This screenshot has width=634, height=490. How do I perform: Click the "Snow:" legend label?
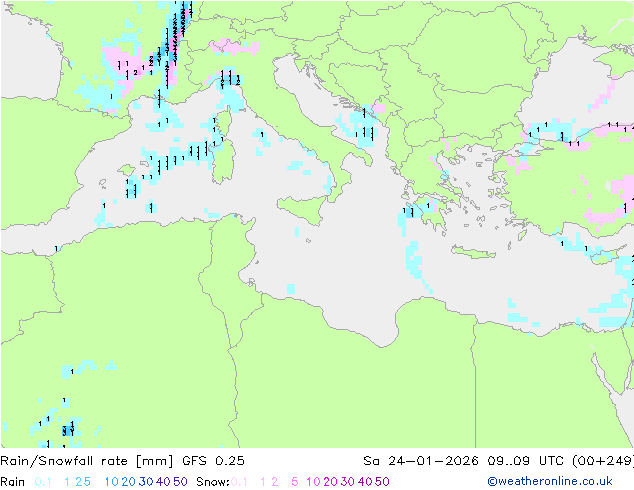coord(213,482)
